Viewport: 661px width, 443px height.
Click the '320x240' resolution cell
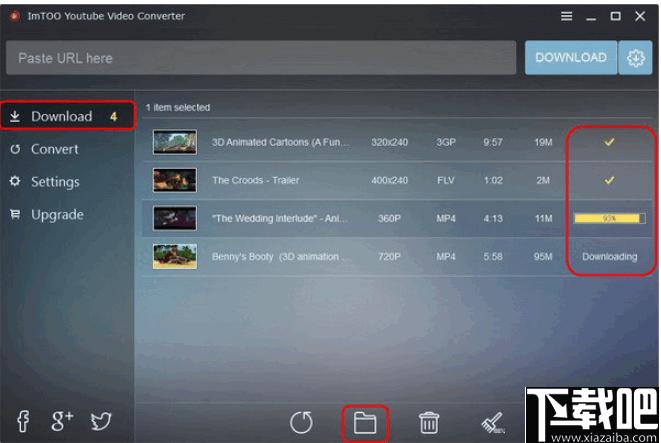[x=390, y=142]
